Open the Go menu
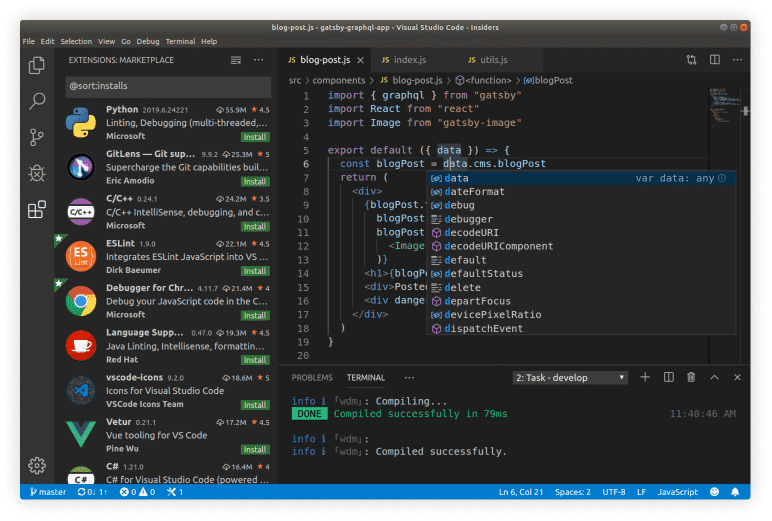 [x=126, y=41]
